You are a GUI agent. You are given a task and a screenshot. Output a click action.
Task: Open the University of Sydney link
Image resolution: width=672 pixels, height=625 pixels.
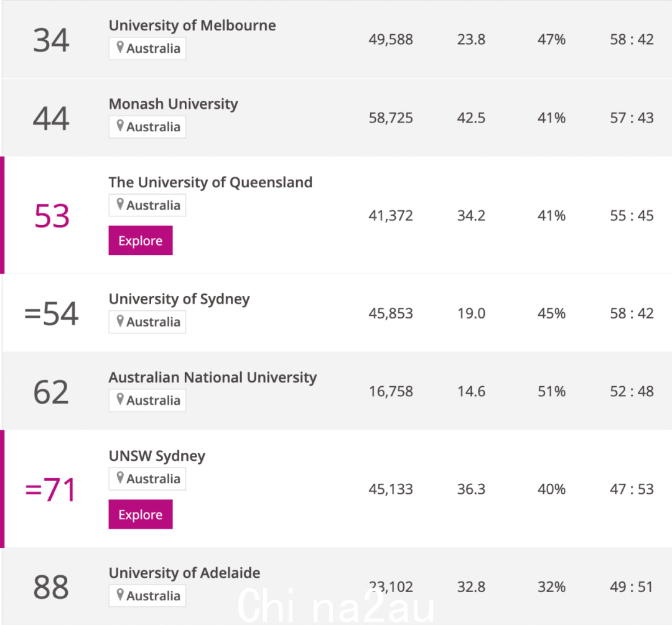179,299
